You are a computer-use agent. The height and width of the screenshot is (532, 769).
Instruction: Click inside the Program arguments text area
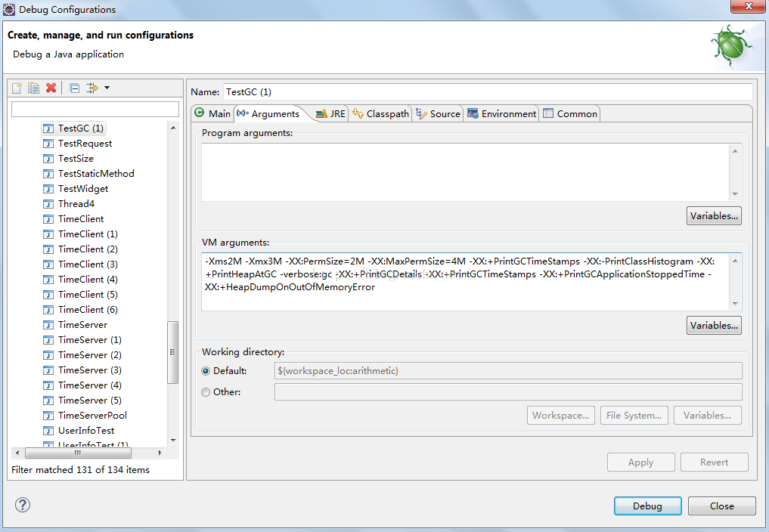[x=466, y=172]
